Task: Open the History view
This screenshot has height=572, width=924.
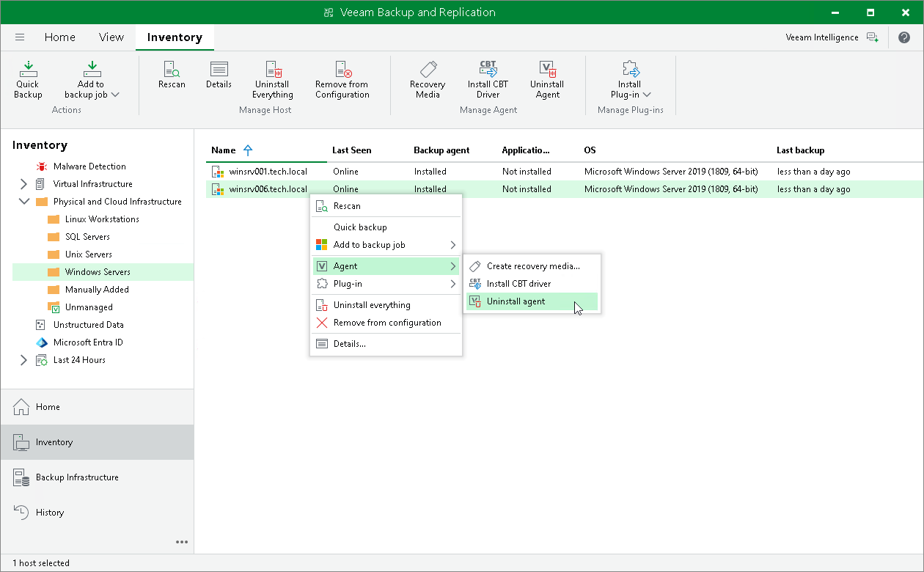Action: 97,513
